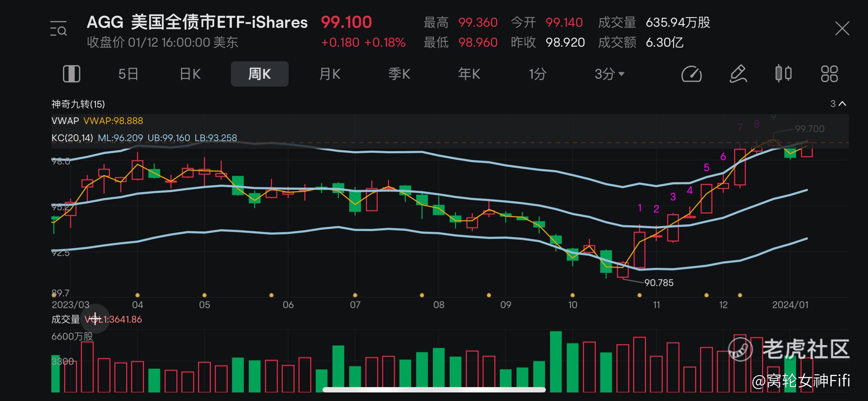Click the VWAP:98.888 indicator value

(x=113, y=121)
